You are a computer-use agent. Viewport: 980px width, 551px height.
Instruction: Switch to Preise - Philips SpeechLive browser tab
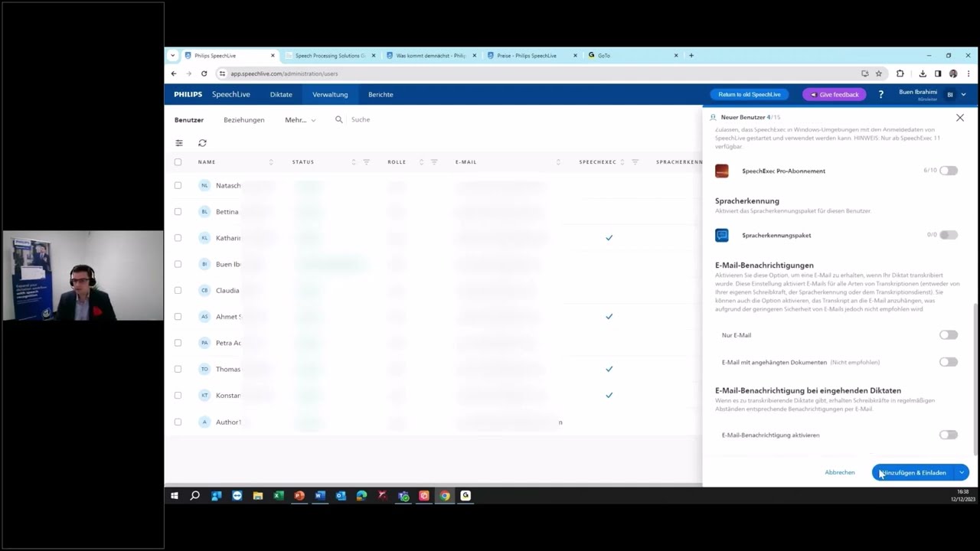tap(527, 55)
